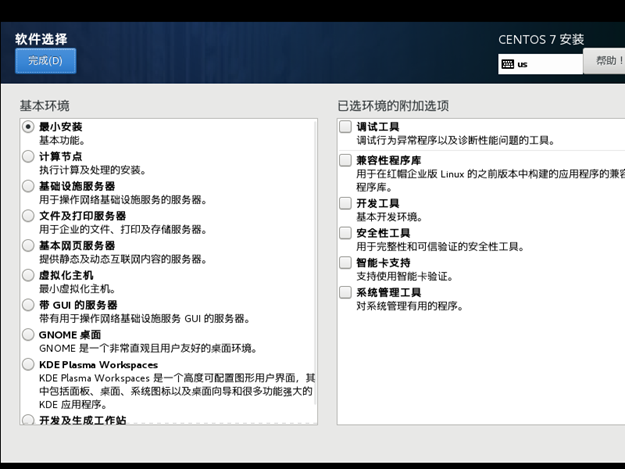Select 文件及打印服务器 radio option
The height and width of the screenshot is (469, 625).
pos(28,216)
